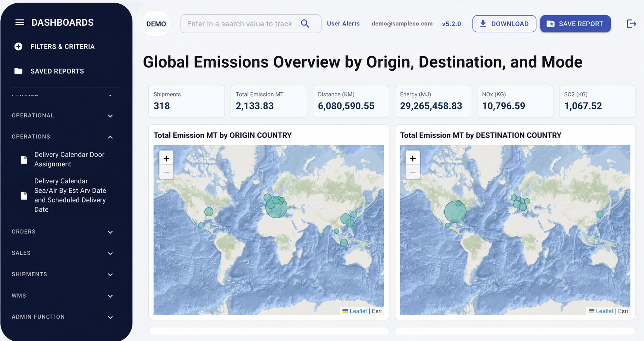Screen dimensions: 644x341
Task: Select the ADMIN FUNCTION menu label
Action: [x=38, y=317]
